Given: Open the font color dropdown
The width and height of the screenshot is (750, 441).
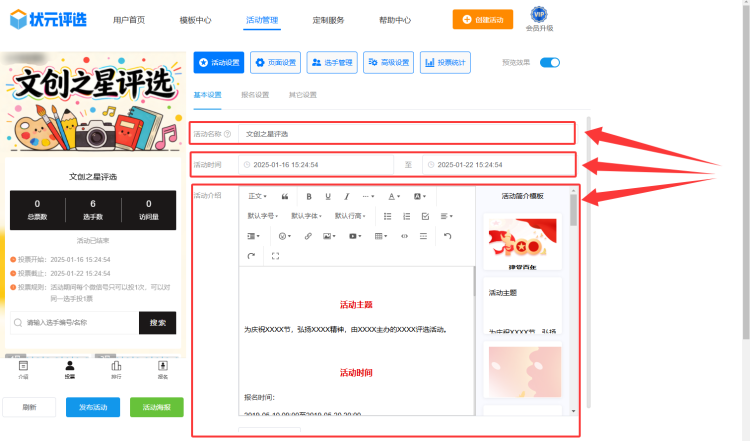Looking at the screenshot, I should tap(394, 197).
